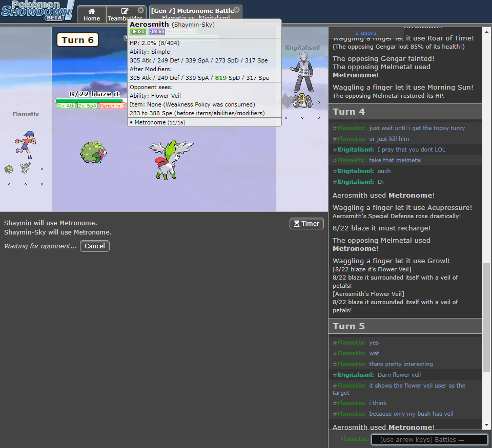Click the log scrollbar up arrow
The width and height of the screenshot is (492, 448).
point(486,32)
